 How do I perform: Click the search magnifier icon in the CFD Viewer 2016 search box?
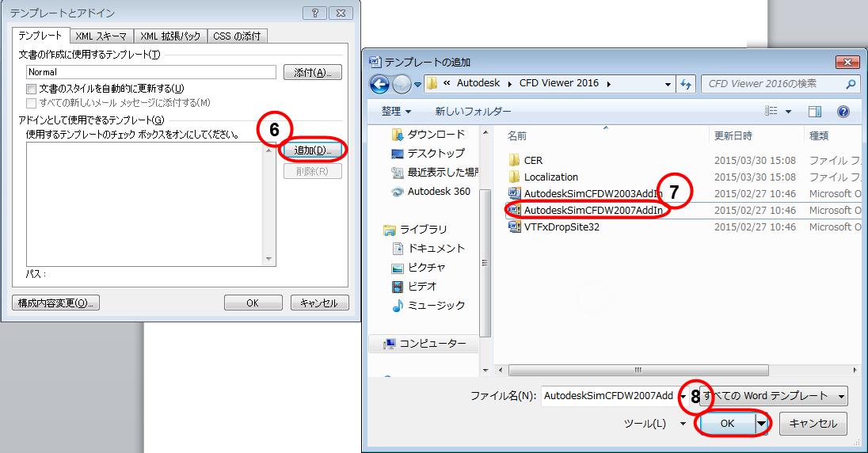[x=851, y=84]
